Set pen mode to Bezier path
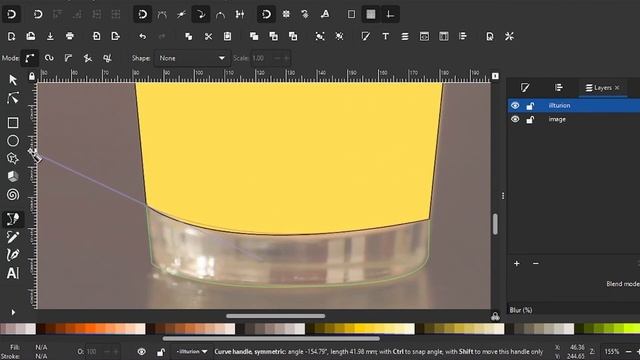This screenshot has height=360, width=640. pos(30,58)
